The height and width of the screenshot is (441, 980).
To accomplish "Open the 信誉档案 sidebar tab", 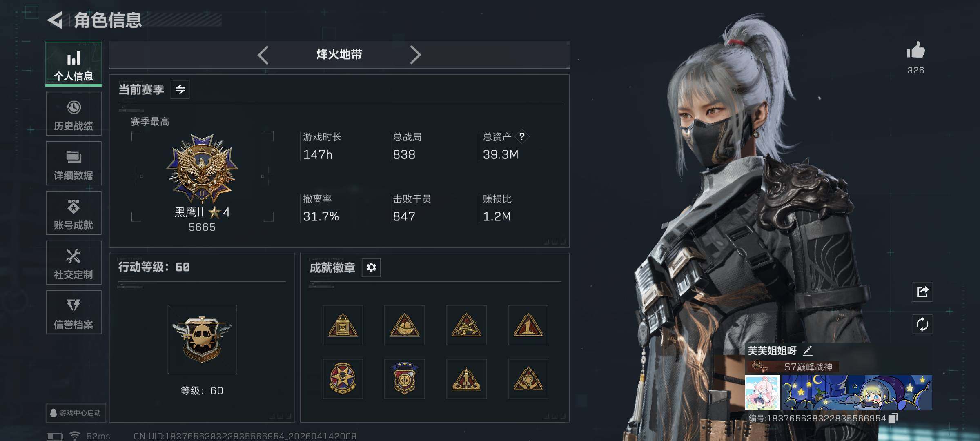I will tap(73, 312).
